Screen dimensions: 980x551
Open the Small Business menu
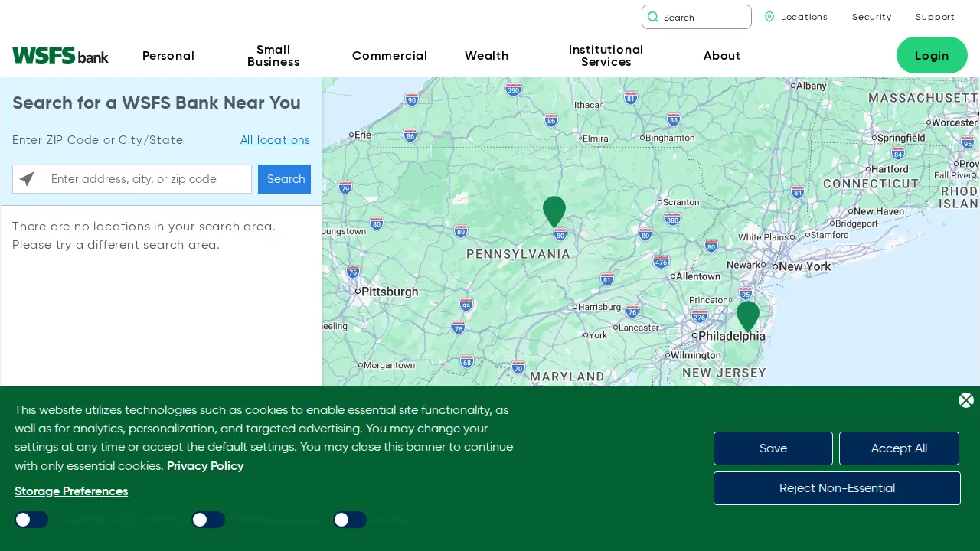pos(273,56)
